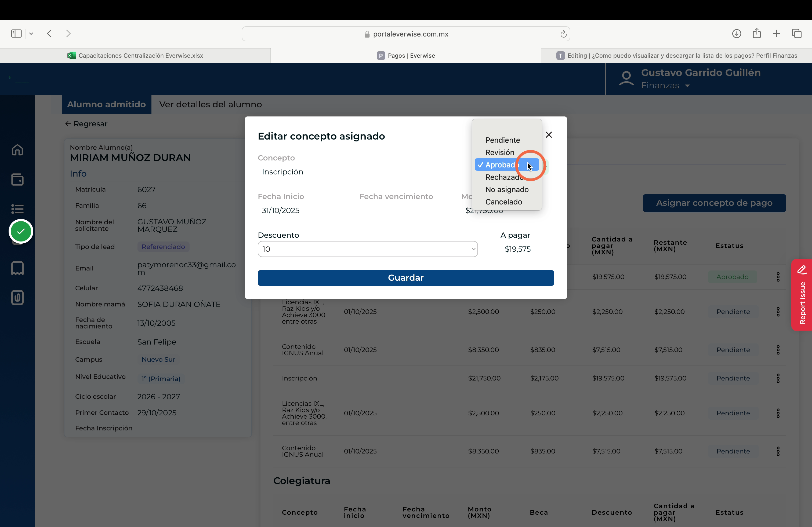The width and height of the screenshot is (812, 527).
Task: Click the Regresar back link
Action: pos(86,124)
